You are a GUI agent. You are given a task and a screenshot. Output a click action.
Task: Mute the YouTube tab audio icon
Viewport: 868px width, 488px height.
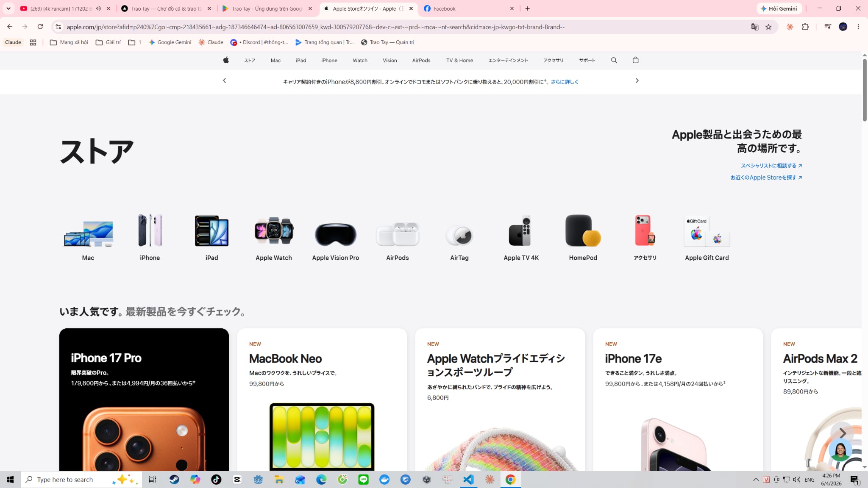pyautogui.click(x=98, y=8)
